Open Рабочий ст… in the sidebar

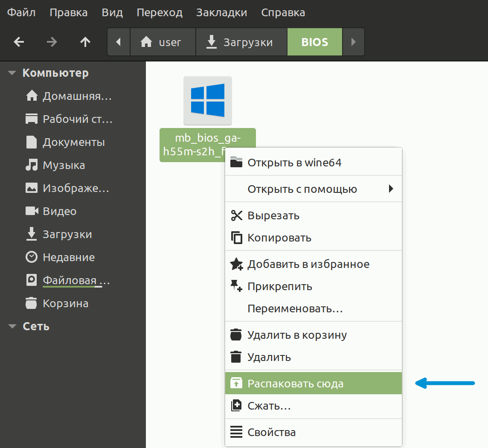point(78,119)
